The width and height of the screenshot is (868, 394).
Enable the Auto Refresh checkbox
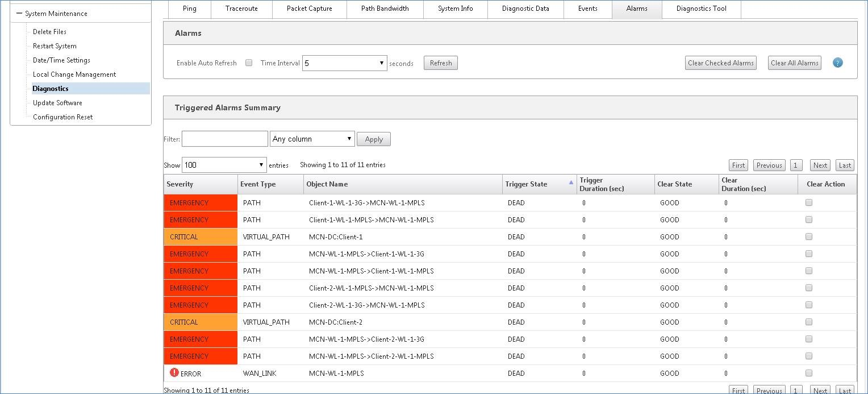click(249, 63)
